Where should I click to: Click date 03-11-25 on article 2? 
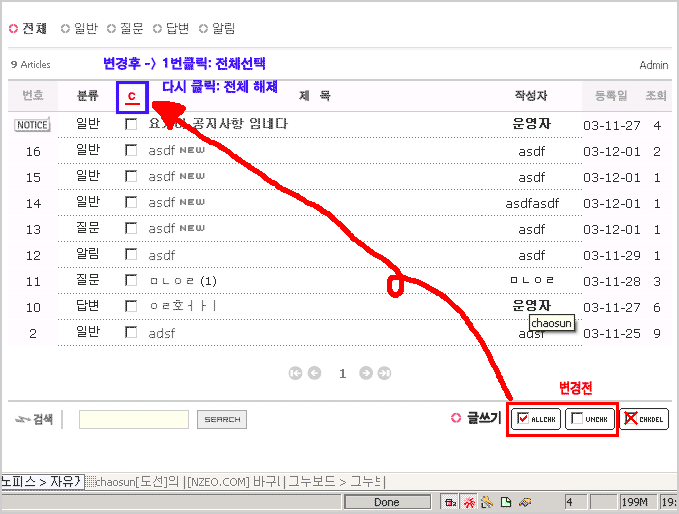tap(611, 333)
